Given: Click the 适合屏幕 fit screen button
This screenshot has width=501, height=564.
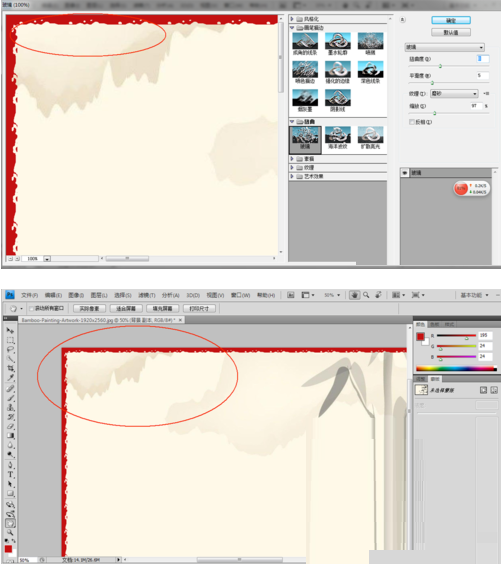Looking at the screenshot, I should pyautogui.click(x=126, y=309).
